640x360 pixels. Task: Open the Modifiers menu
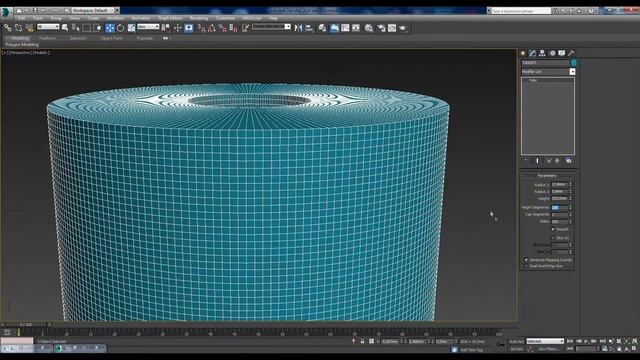[115, 18]
